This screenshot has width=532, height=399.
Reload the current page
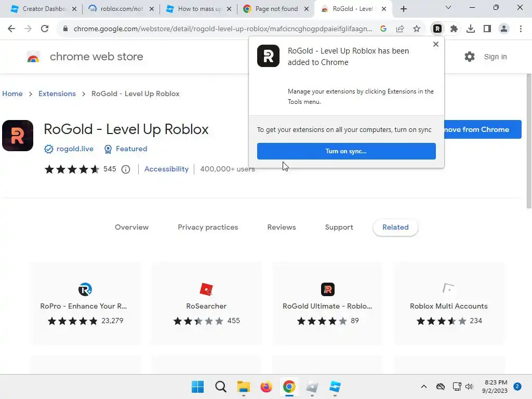pos(45,29)
